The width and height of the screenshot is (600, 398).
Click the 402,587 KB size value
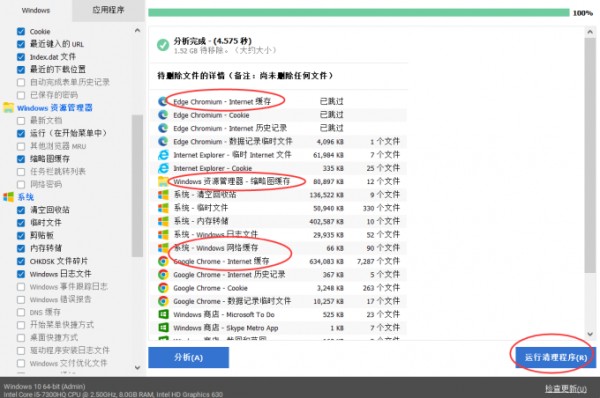click(326, 222)
